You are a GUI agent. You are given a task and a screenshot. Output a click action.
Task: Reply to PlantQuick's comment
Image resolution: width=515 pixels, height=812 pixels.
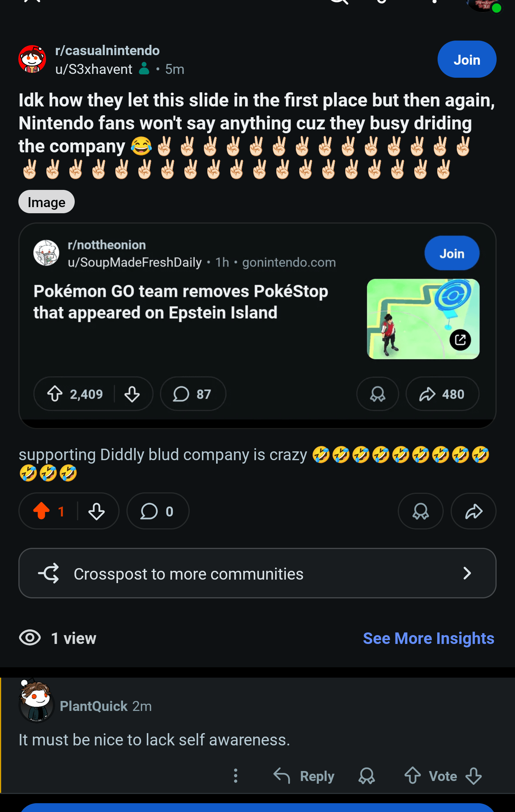coord(304,776)
